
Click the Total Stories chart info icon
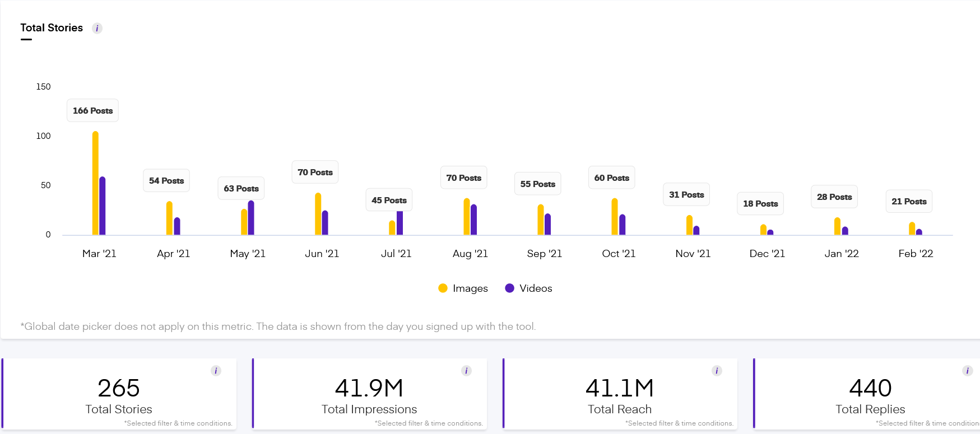(97, 29)
